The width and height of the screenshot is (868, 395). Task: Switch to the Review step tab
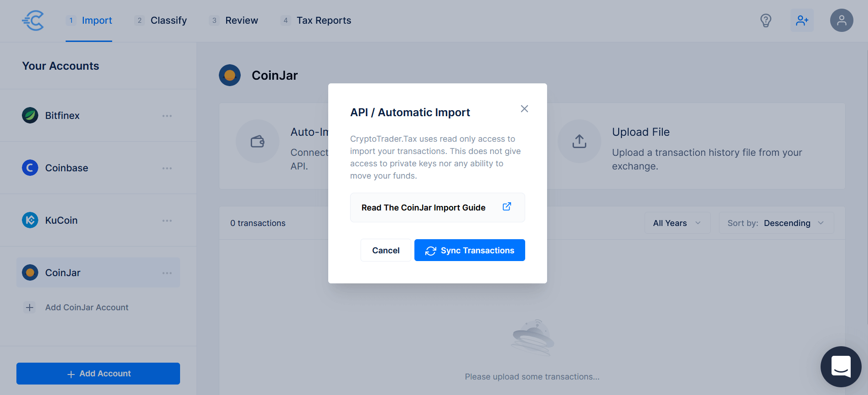click(234, 21)
